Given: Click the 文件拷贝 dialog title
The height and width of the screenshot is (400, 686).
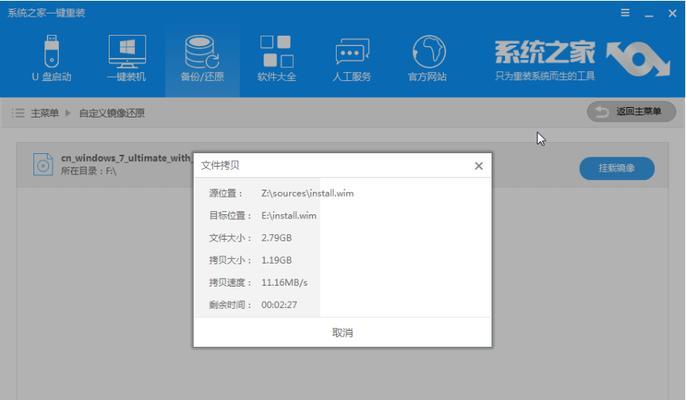Looking at the screenshot, I should click(x=220, y=165).
